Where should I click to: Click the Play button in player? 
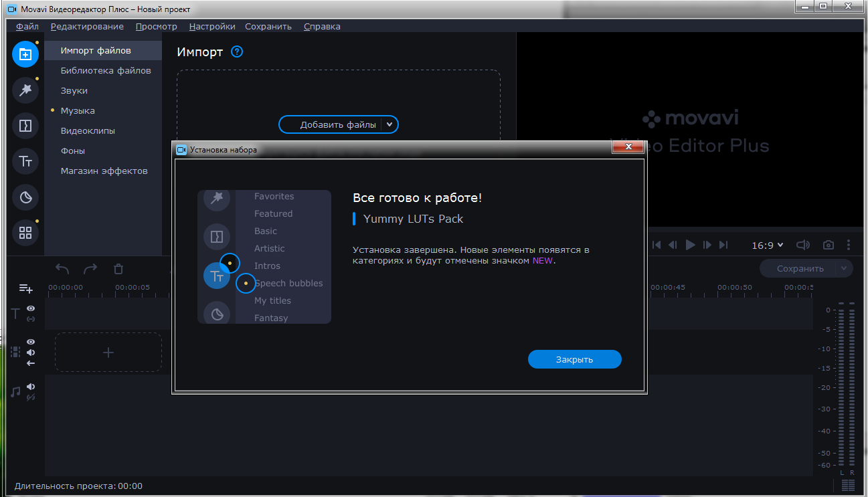point(691,245)
